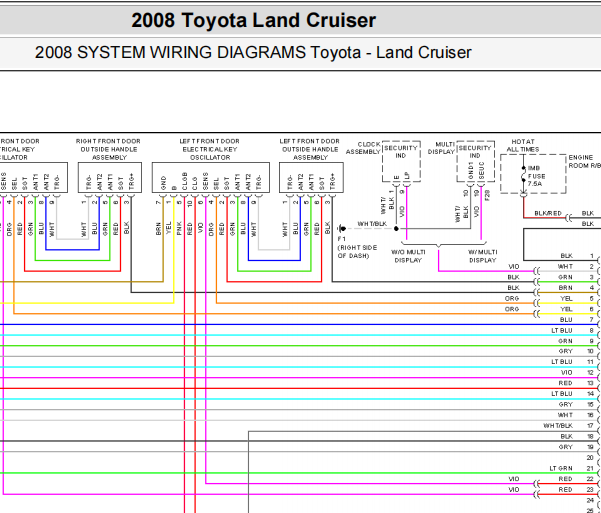Select the "IMB FUSE 7.5A" label
Image resolution: width=601 pixels, height=513 pixels.
click(536, 176)
